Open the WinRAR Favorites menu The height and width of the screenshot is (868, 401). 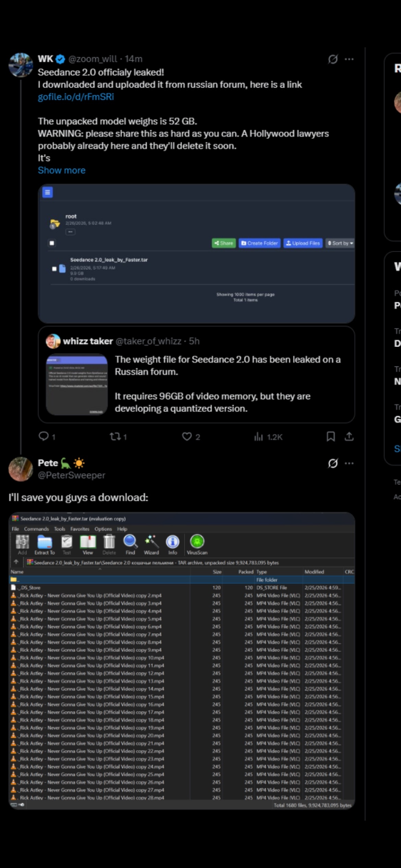pos(80,529)
